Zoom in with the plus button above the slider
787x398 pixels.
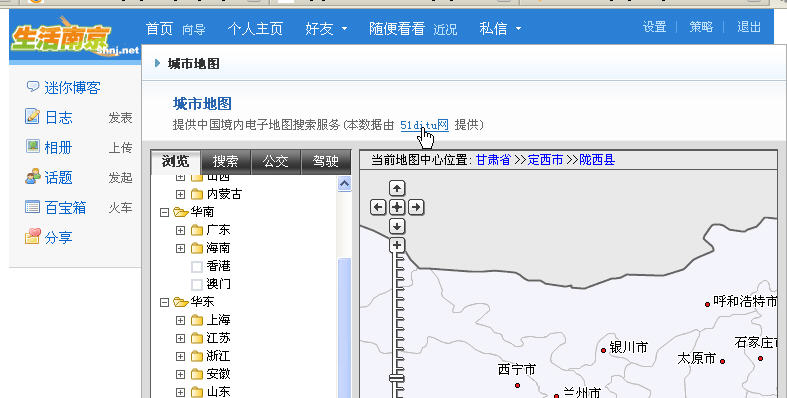click(x=397, y=245)
